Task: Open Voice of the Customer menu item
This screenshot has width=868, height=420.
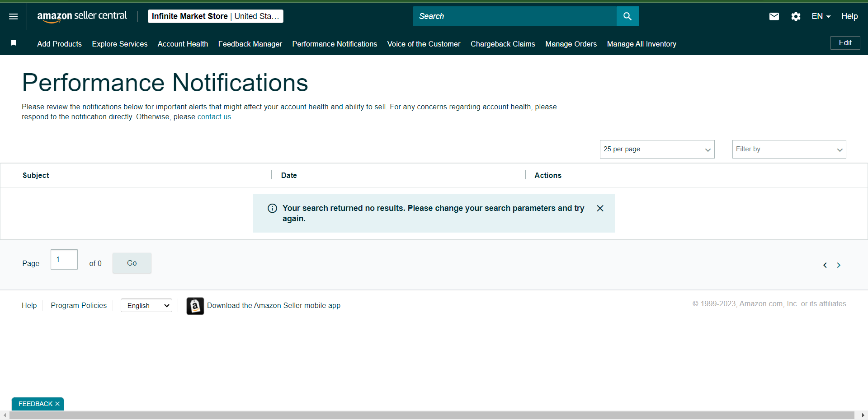Action: 424,44
